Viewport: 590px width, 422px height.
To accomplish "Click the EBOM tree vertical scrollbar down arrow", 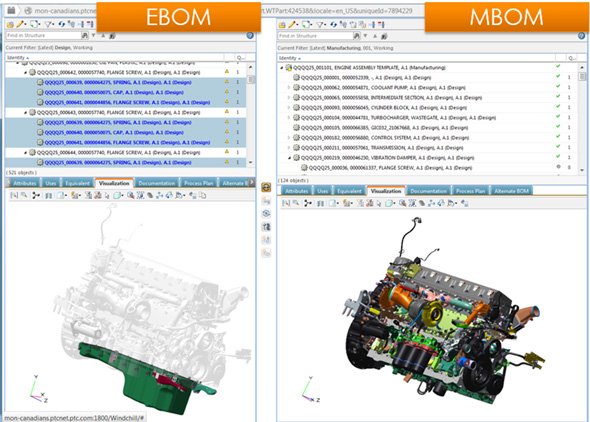I will (251, 162).
